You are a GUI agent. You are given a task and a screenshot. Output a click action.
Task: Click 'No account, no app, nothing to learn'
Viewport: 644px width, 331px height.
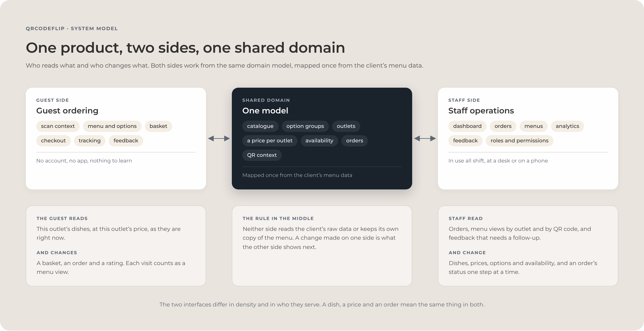coord(84,161)
